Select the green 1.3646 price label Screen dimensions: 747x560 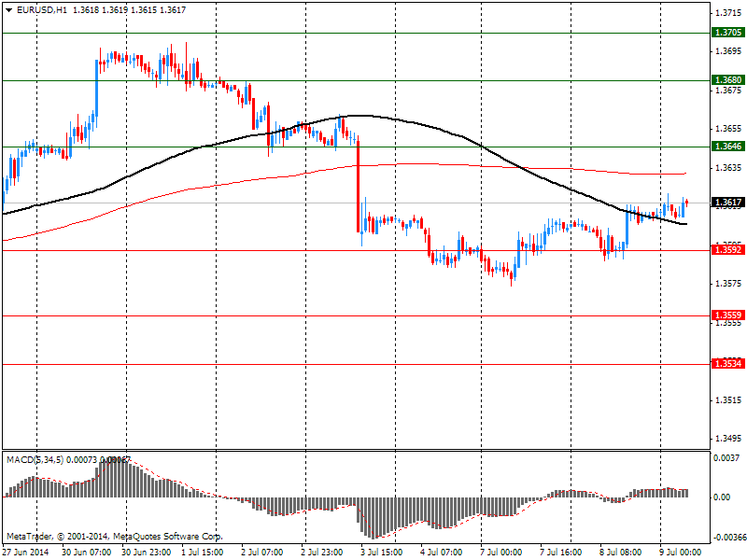[x=727, y=147]
